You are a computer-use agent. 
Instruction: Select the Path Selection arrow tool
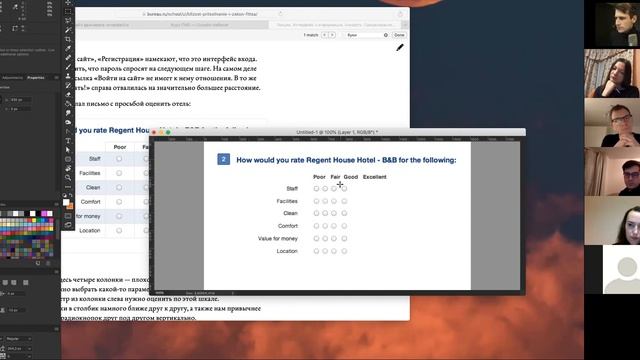[x=68, y=150]
